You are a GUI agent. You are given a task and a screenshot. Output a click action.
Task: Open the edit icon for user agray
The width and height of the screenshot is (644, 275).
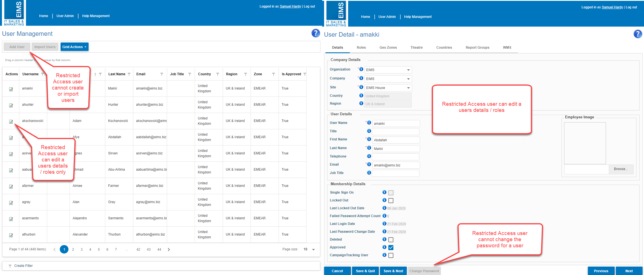11,203
